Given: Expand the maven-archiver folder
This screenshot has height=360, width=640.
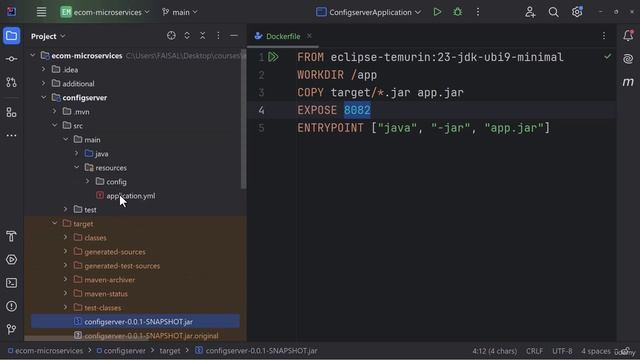Looking at the screenshot, I should click(66, 280).
